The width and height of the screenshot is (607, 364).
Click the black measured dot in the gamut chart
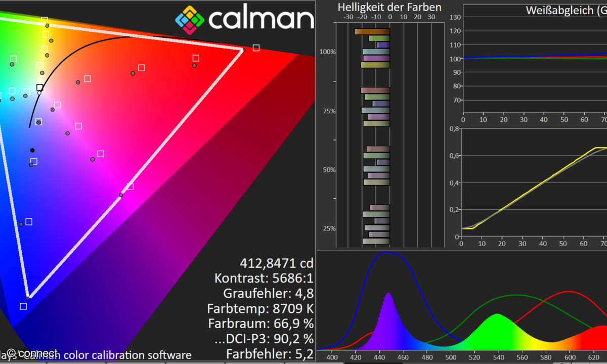pos(32,150)
